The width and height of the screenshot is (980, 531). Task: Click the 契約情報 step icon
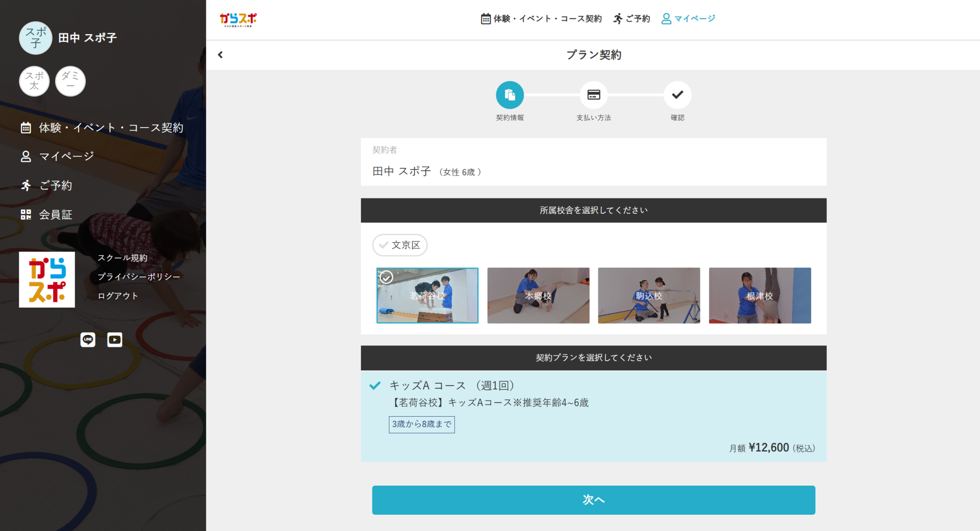point(509,95)
